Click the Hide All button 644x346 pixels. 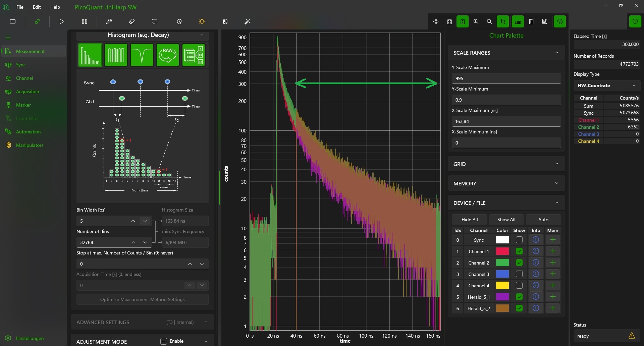(469, 220)
